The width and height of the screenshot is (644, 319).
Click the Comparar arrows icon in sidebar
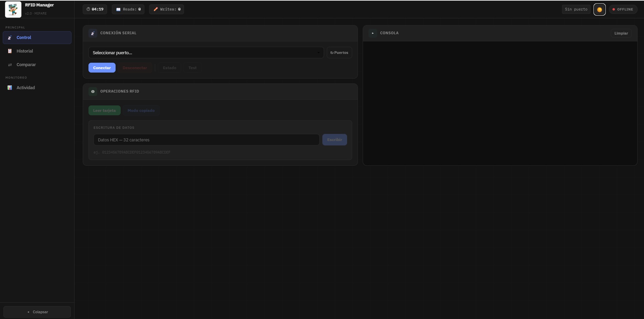tap(10, 65)
